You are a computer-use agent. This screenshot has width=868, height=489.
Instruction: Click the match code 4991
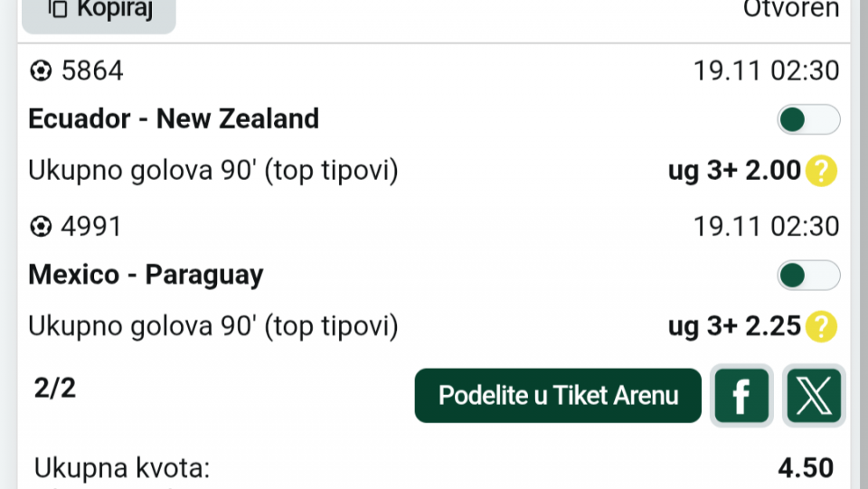[91, 227]
